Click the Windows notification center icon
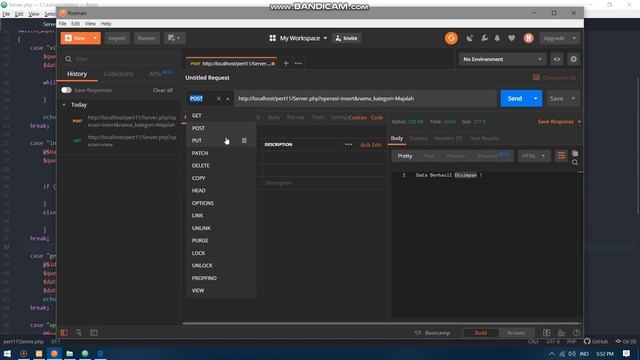 (627, 353)
